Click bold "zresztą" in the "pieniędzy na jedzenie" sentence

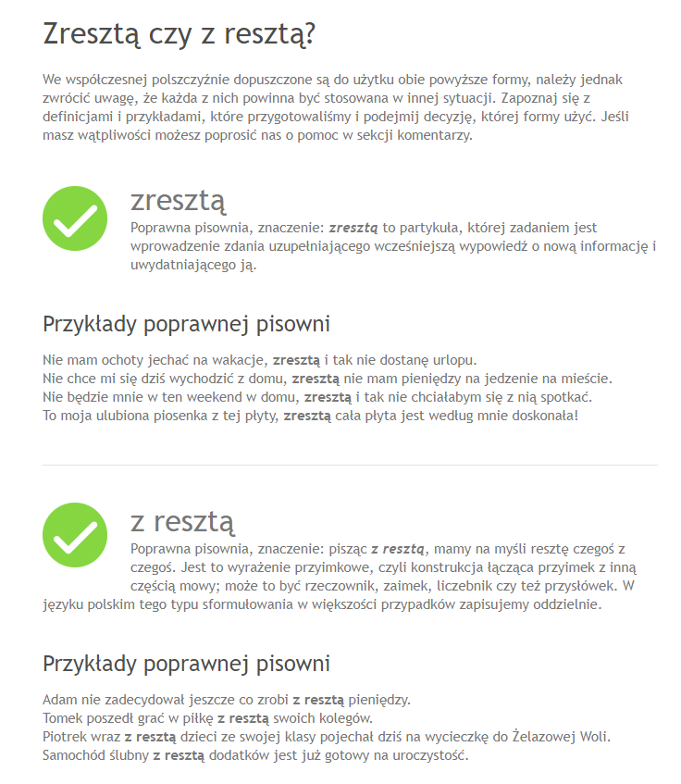click(315, 379)
